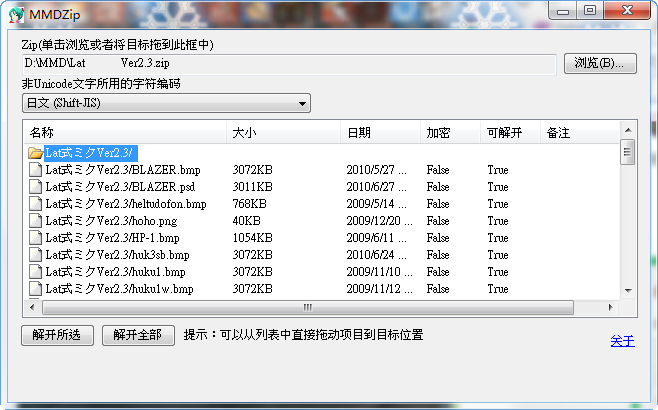
Task: Click the vertical scrollbar thumb
Action: pos(628,152)
